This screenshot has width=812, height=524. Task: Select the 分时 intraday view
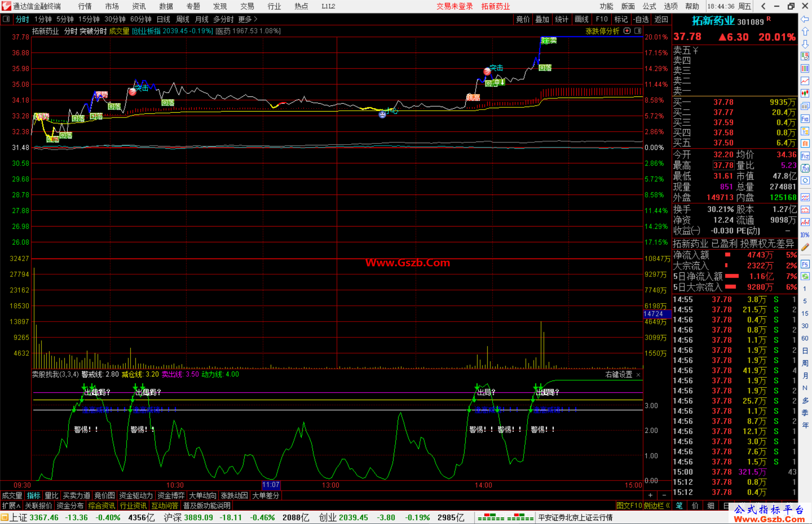tap(22, 19)
